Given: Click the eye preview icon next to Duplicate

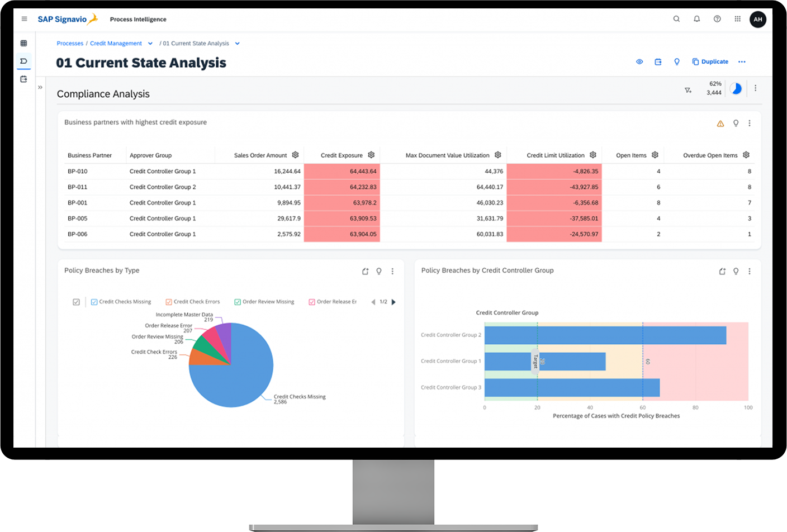Looking at the screenshot, I should (639, 62).
